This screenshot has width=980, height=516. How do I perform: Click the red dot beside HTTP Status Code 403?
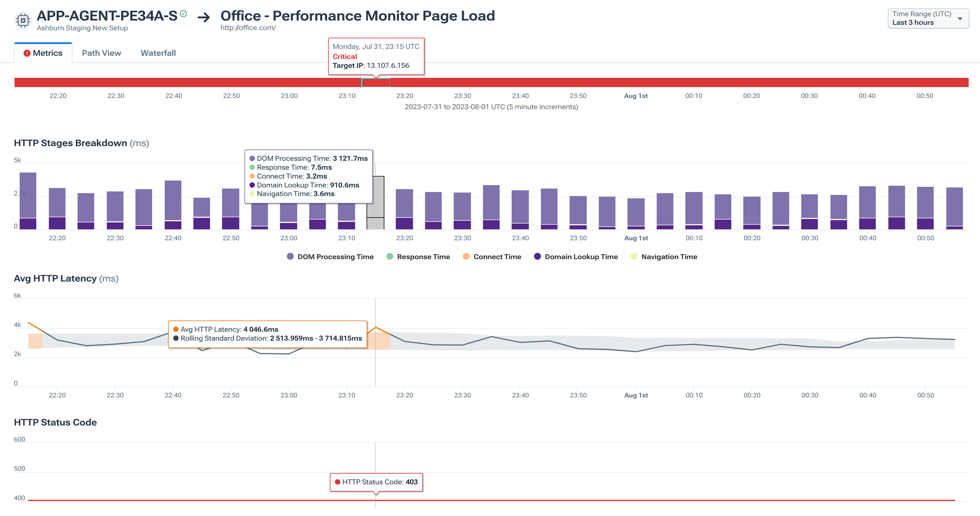pyautogui.click(x=338, y=482)
